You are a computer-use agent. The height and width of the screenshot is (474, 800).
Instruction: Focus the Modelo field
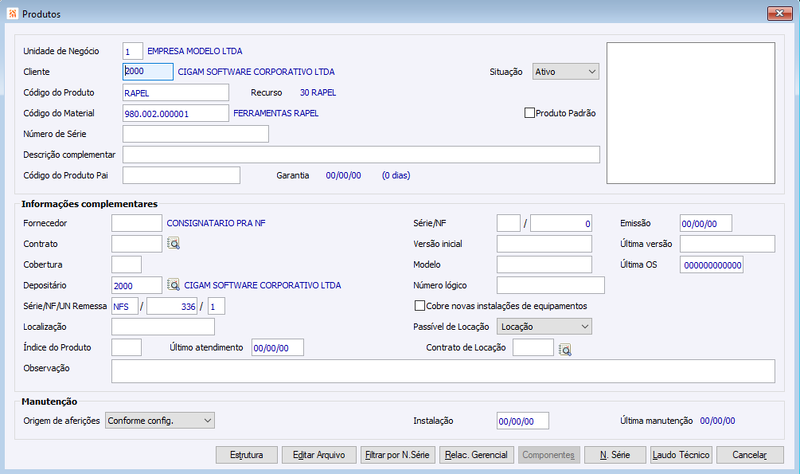(544, 264)
